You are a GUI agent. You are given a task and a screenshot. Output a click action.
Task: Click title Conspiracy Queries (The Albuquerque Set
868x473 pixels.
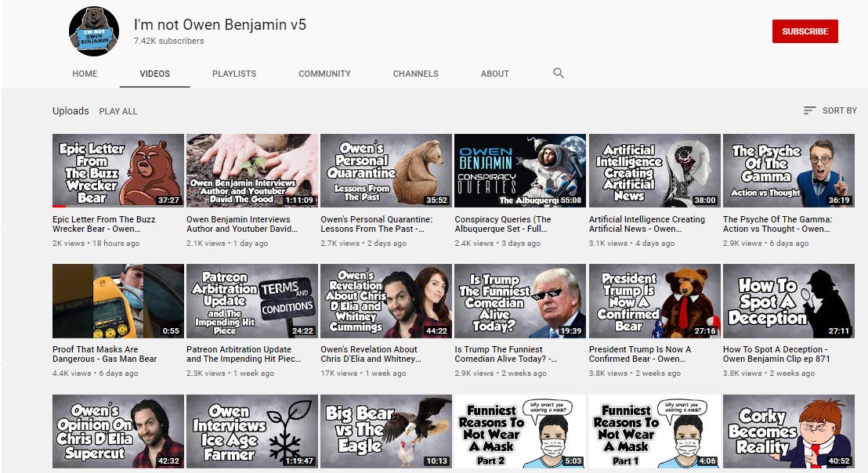click(x=503, y=224)
